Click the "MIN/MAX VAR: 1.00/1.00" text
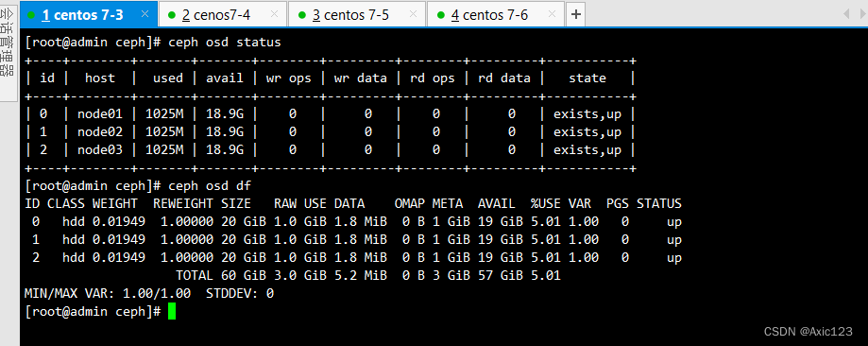The image size is (868, 346). click(108, 293)
